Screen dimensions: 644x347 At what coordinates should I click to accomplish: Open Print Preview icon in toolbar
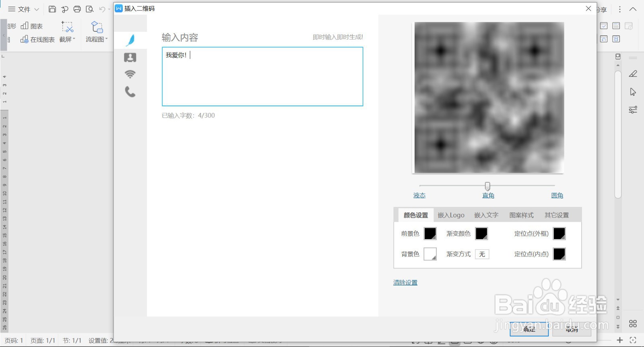(x=90, y=9)
